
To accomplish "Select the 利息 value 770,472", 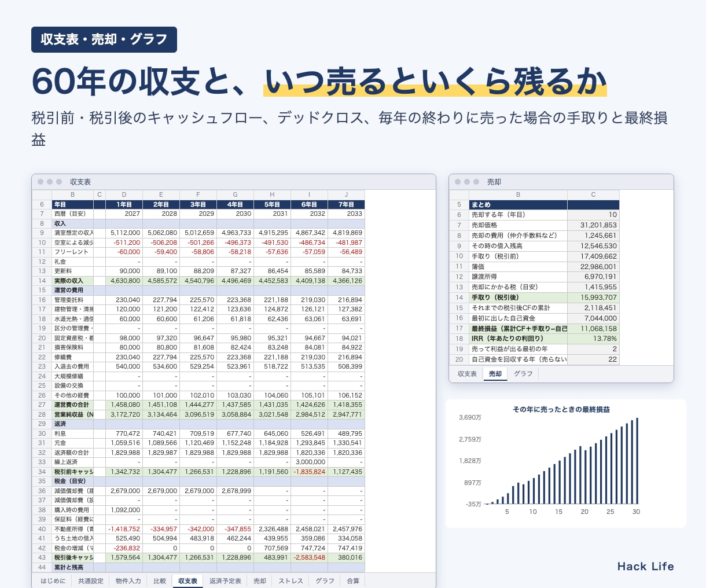I will (x=124, y=433).
